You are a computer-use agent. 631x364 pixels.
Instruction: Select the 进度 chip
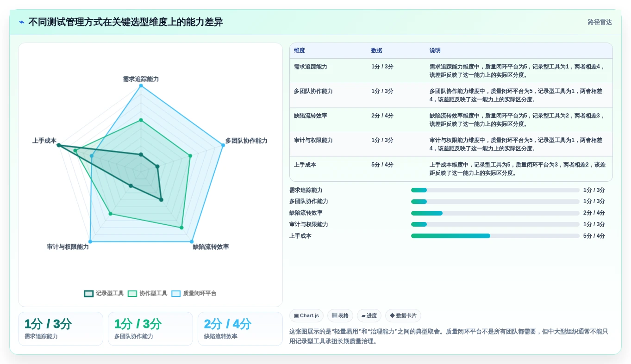click(369, 316)
